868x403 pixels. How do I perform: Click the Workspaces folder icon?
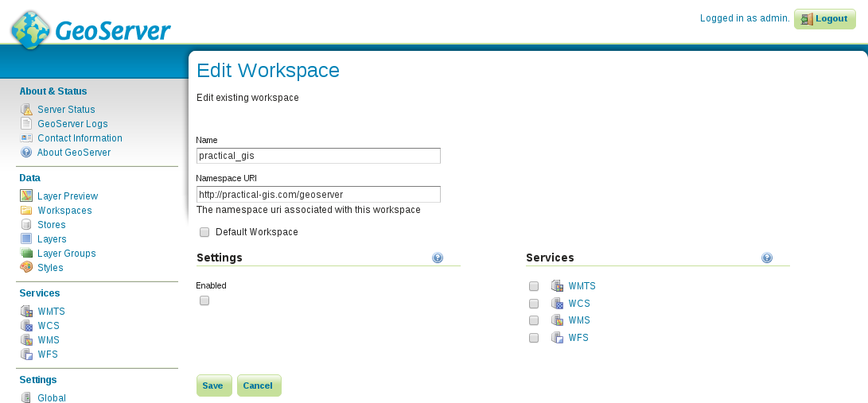pos(26,210)
